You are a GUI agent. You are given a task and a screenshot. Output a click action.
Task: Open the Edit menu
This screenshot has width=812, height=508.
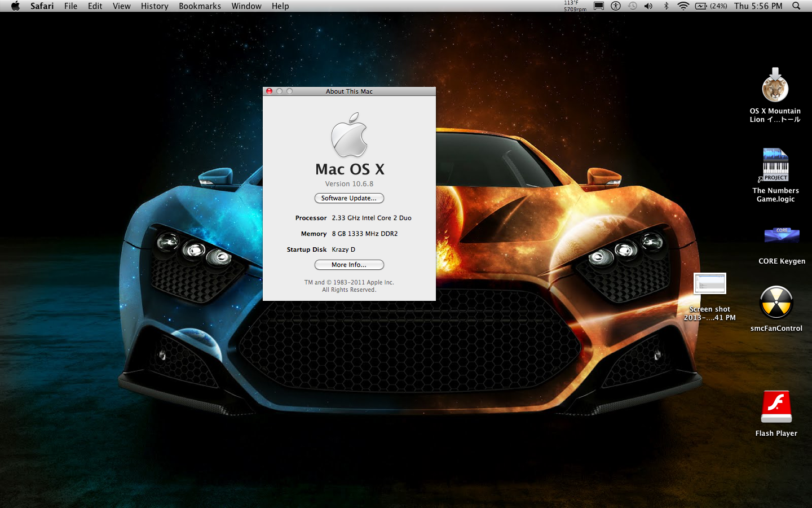[95, 6]
